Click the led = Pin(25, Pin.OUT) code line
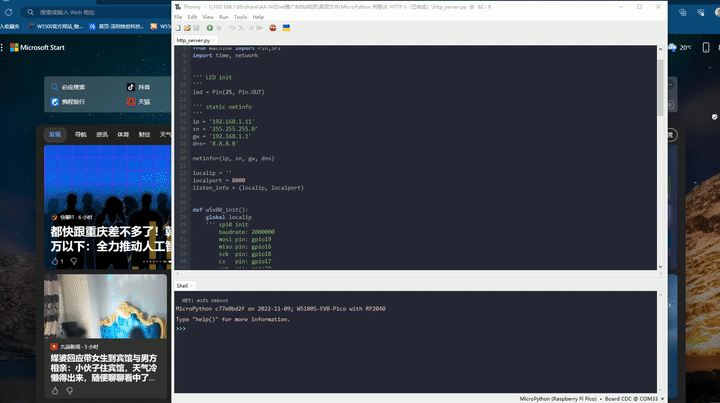Screen dimensions: 720x403 (228, 92)
